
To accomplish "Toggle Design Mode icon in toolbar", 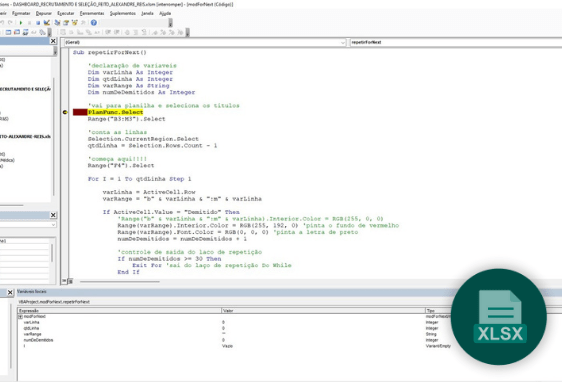I will tap(47, 23).
